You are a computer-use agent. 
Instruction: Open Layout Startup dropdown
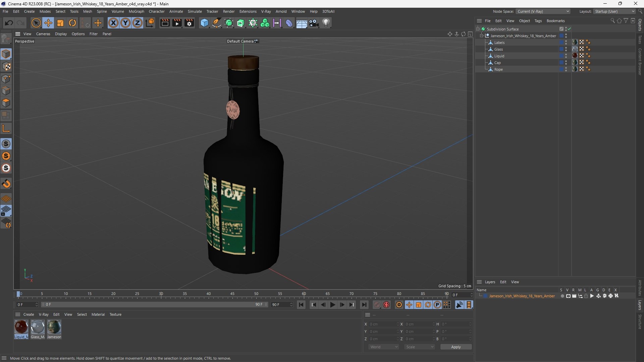[615, 11]
